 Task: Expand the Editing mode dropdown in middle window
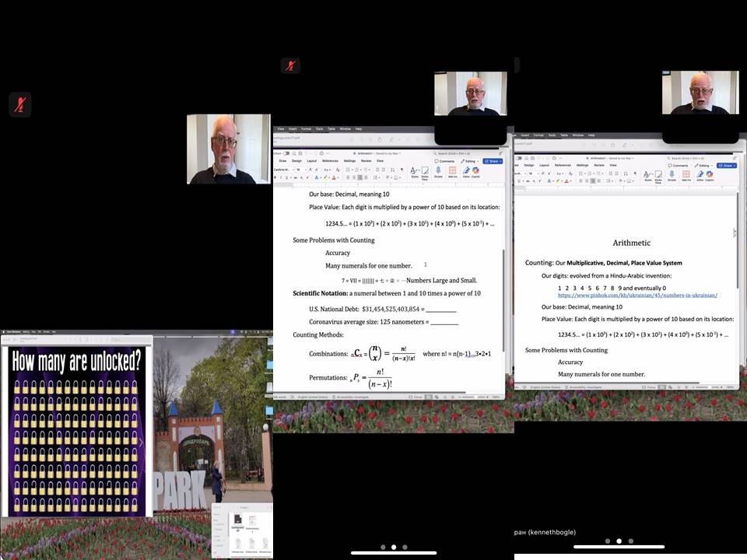(471, 161)
